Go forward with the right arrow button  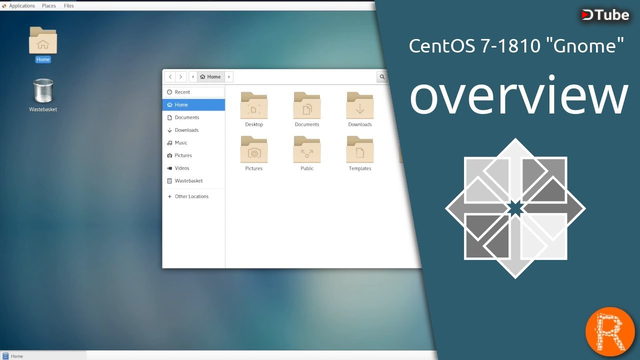pos(181,77)
